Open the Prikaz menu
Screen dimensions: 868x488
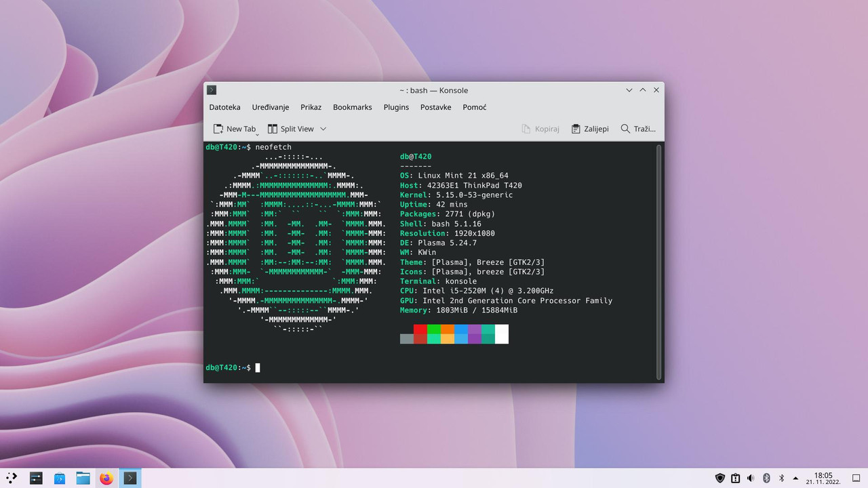(311, 107)
